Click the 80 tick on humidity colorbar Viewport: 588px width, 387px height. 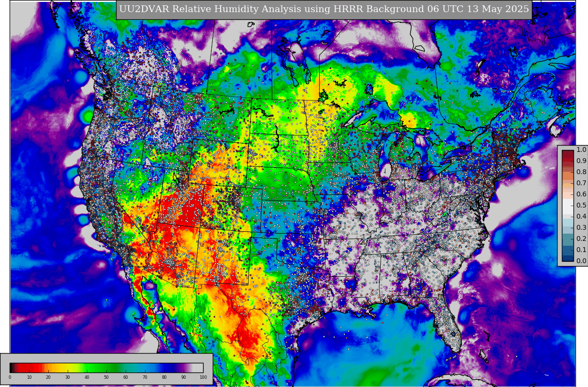(164, 377)
